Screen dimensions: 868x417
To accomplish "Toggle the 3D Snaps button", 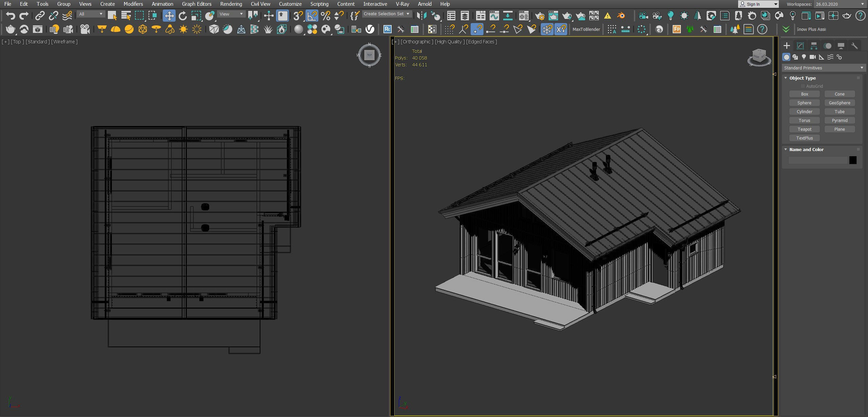I will click(x=298, y=16).
